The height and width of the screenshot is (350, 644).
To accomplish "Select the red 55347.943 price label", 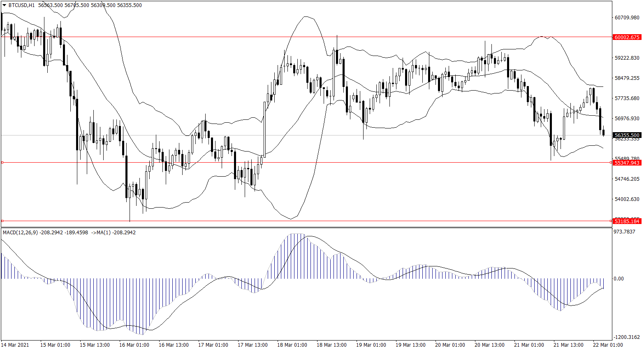I will [x=627, y=163].
